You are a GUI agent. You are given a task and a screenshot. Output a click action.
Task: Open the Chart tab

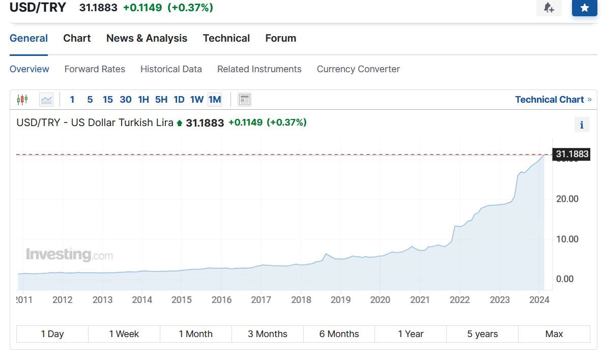click(x=77, y=38)
